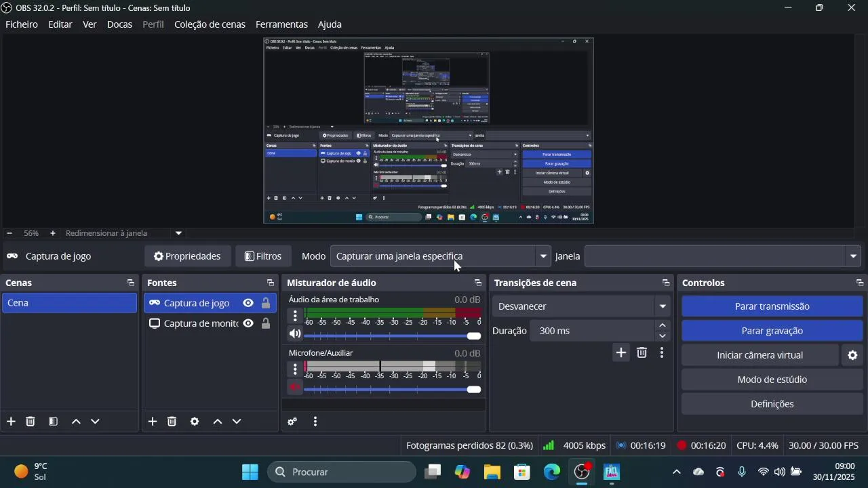868x488 pixels.
Task: Zoom out preview with minus icon
Action: [9, 233]
